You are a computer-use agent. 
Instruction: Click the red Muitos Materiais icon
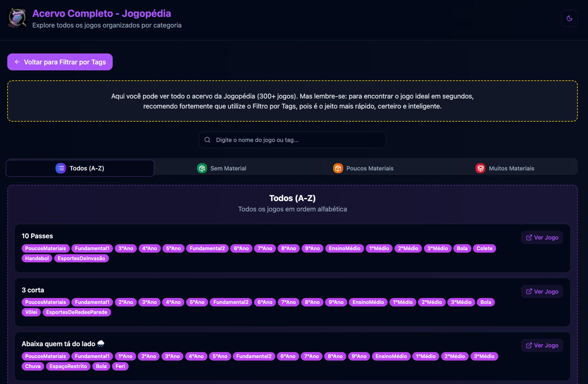tap(480, 168)
